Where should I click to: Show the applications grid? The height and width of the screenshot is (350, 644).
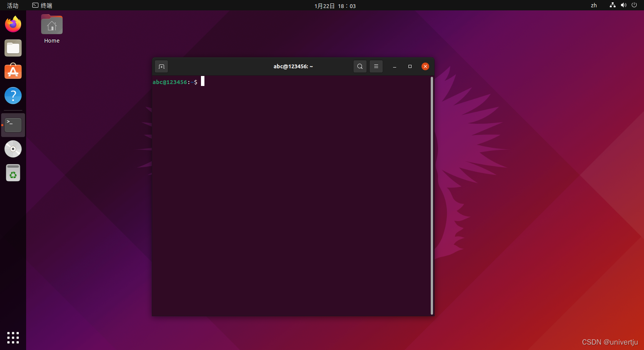pos(13,338)
